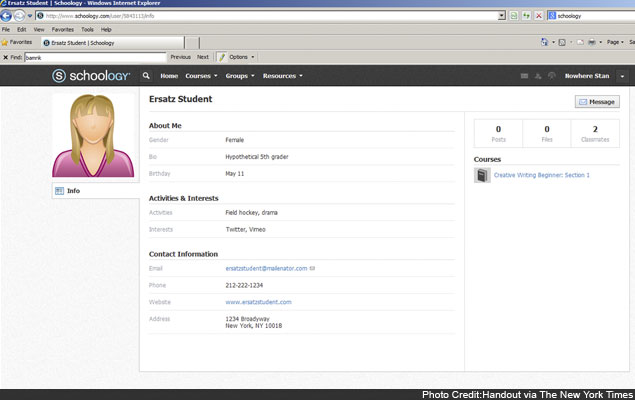The width and height of the screenshot is (635, 400).
Task: Close the Find bar with X
Action: coord(6,57)
